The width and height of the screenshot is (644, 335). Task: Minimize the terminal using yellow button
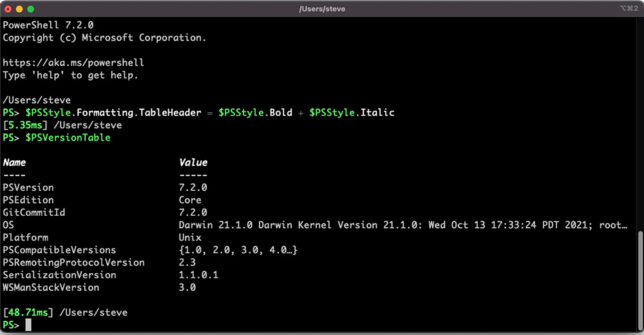(x=19, y=8)
